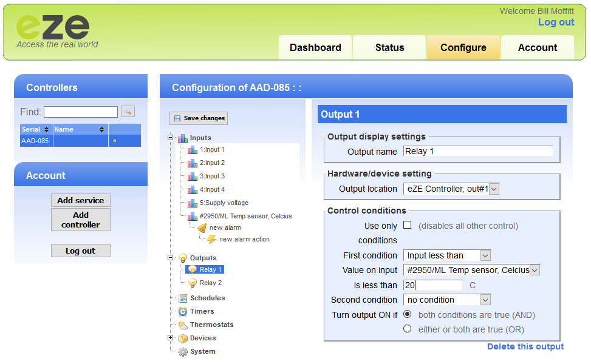
Task: Click the 'Delete this output' link
Action: pos(525,346)
